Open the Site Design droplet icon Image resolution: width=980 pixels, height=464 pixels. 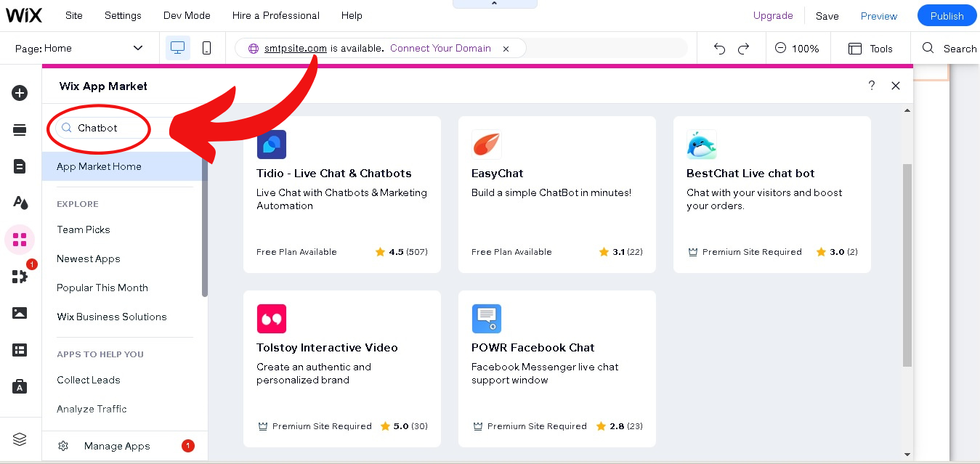pyautogui.click(x=20, y=203)
